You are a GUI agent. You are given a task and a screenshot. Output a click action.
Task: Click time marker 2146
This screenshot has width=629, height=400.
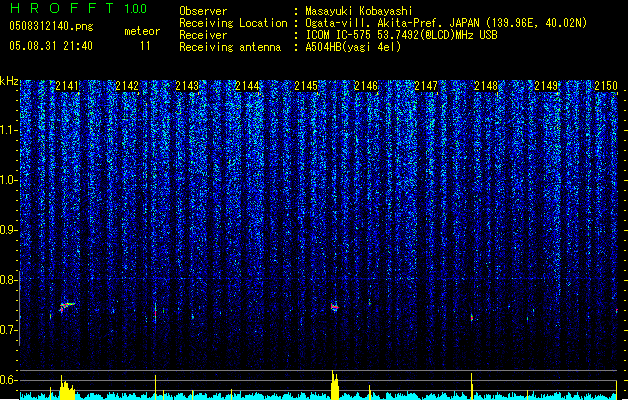(366, 85)
